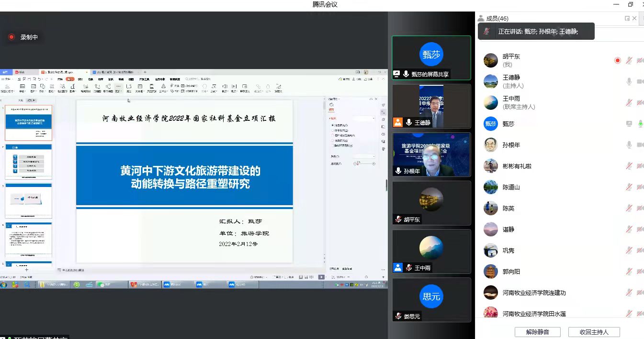Screen dimensions: 644x339
Task: Click 录制中 recording status indicator
Action: click(x=23, y=37)
